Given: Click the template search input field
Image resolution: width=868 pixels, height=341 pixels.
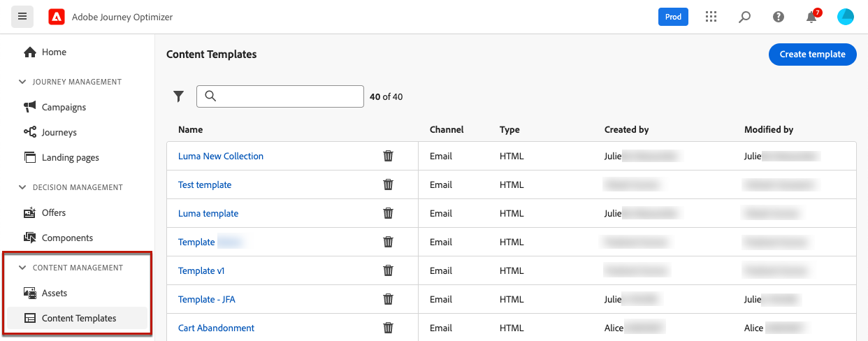Looking at the screenshot, I should point(287,96).
